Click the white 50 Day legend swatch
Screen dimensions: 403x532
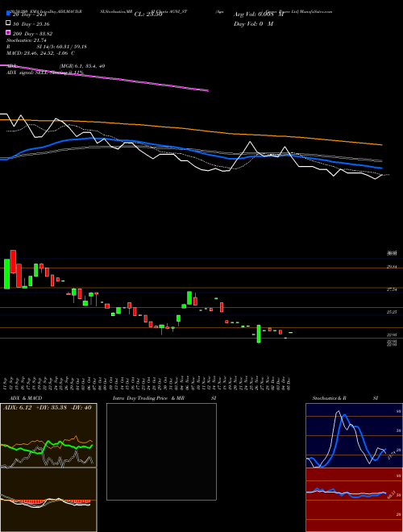coord(8,23)
